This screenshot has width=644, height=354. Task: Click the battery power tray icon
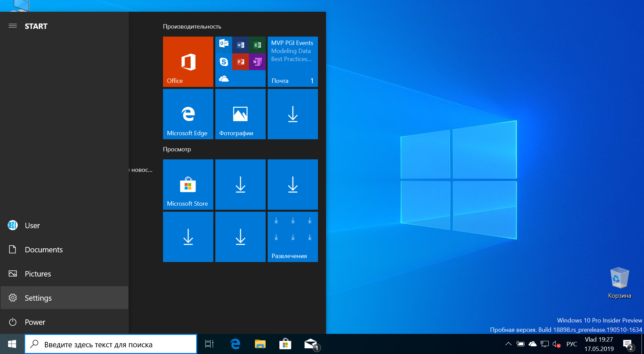click(521, 344)
